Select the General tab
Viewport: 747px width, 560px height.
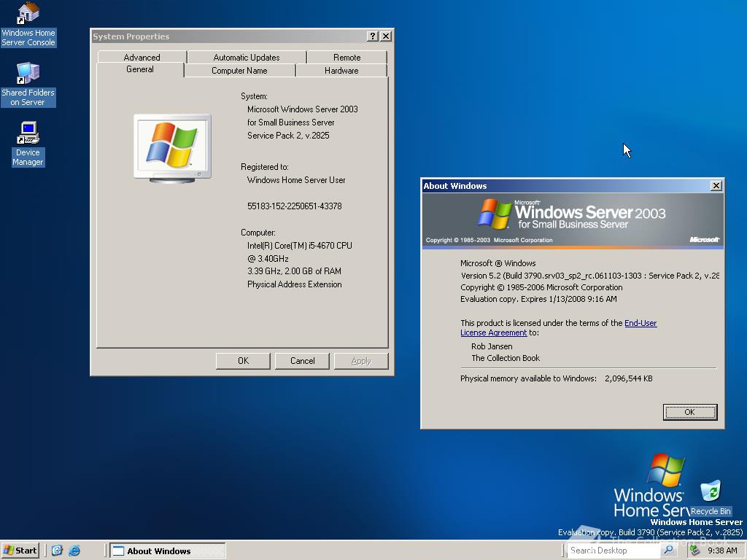click(140, 69)
